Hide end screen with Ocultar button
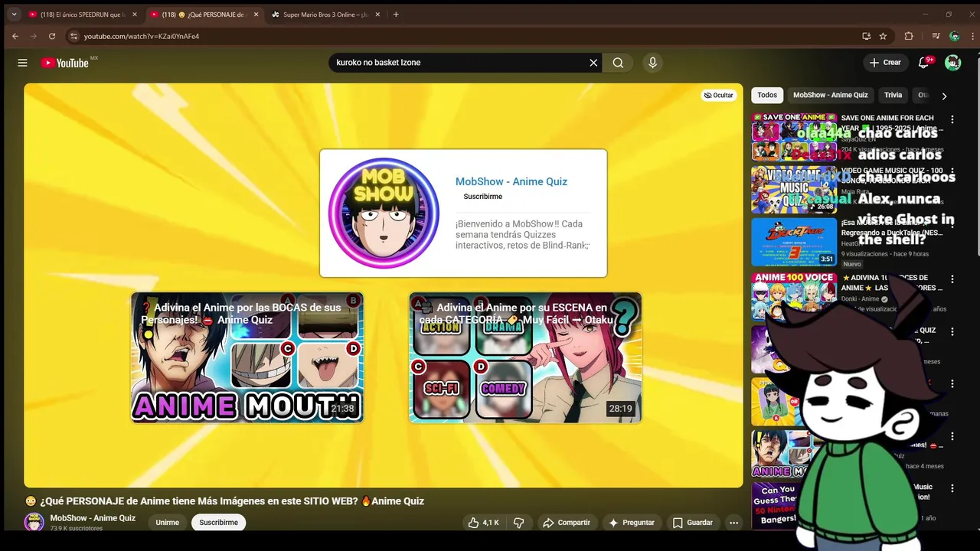Image resolution: width=980 pixels, height=551 pixels. point(718,96)
